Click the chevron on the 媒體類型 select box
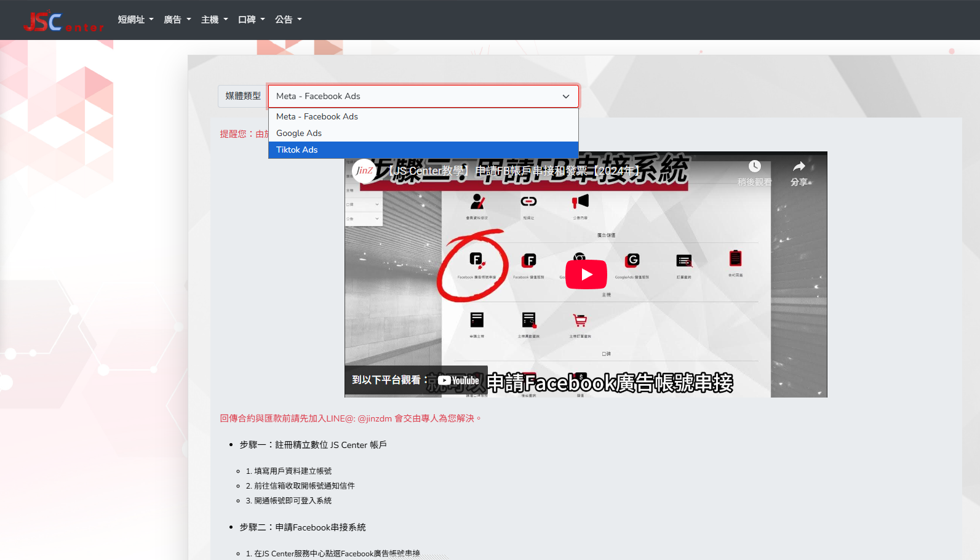 tap(565, 97)
